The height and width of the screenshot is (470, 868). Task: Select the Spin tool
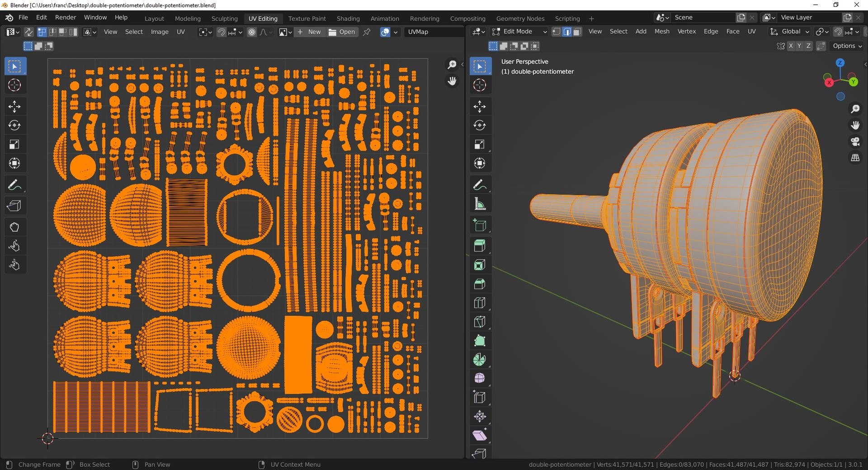tap(480, 360)
